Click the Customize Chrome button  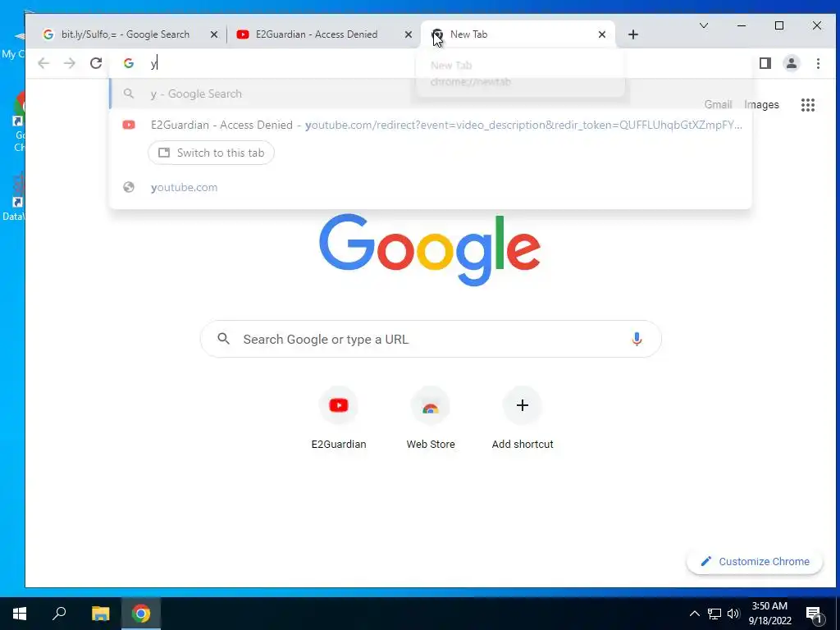pos(755,561)
